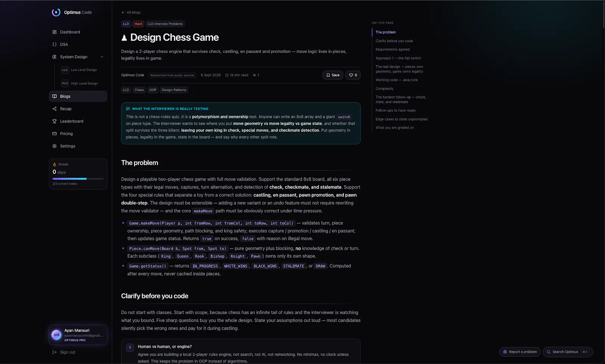The width and height of the screenshot is (605, 364).
Task: Open the Recap page
Action: coord(78,109)
